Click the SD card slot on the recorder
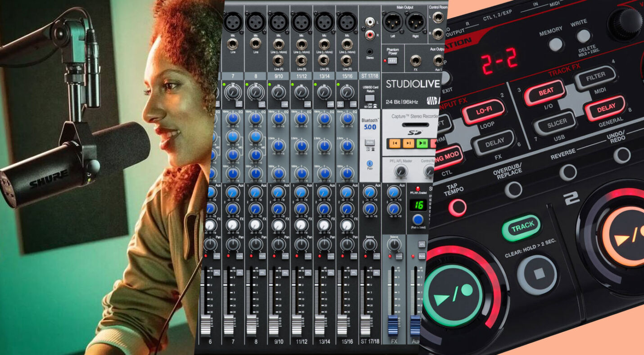Viewport: 644px width, 355px height. click(417, 125)
